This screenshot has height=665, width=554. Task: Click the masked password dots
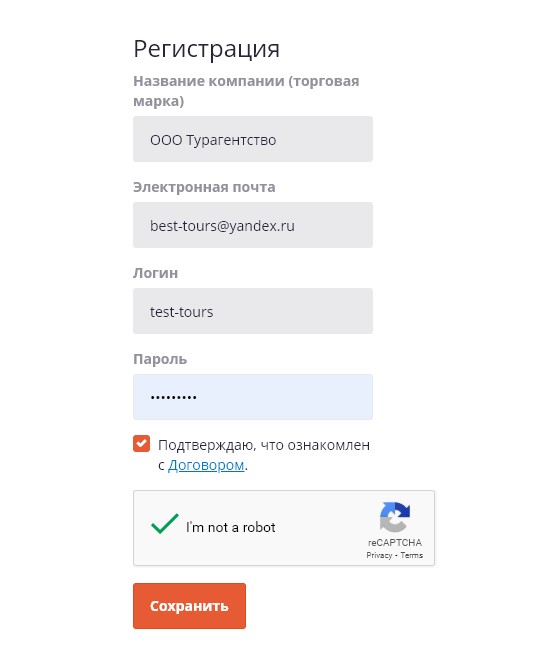pyautogui.click(x=173, y=397)
